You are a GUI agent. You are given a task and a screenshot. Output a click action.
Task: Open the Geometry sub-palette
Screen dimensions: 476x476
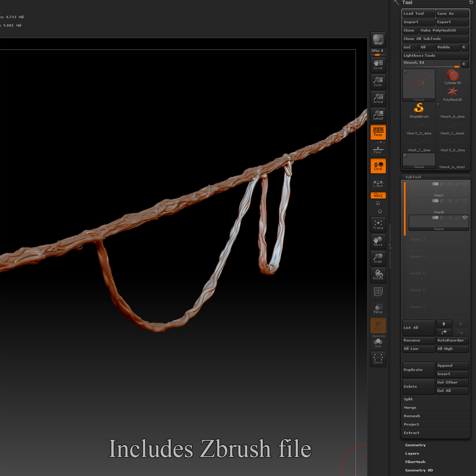pos(415,445)
